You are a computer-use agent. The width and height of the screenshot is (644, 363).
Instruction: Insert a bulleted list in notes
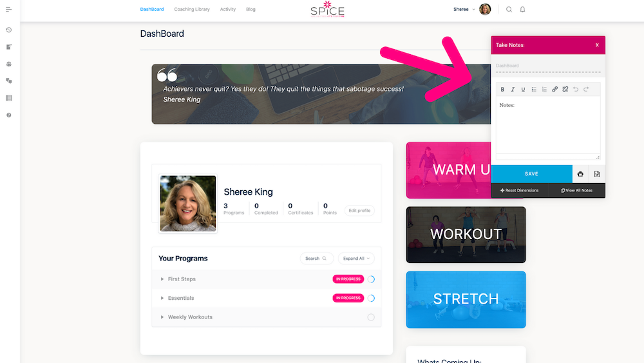[x=533, y=89]
